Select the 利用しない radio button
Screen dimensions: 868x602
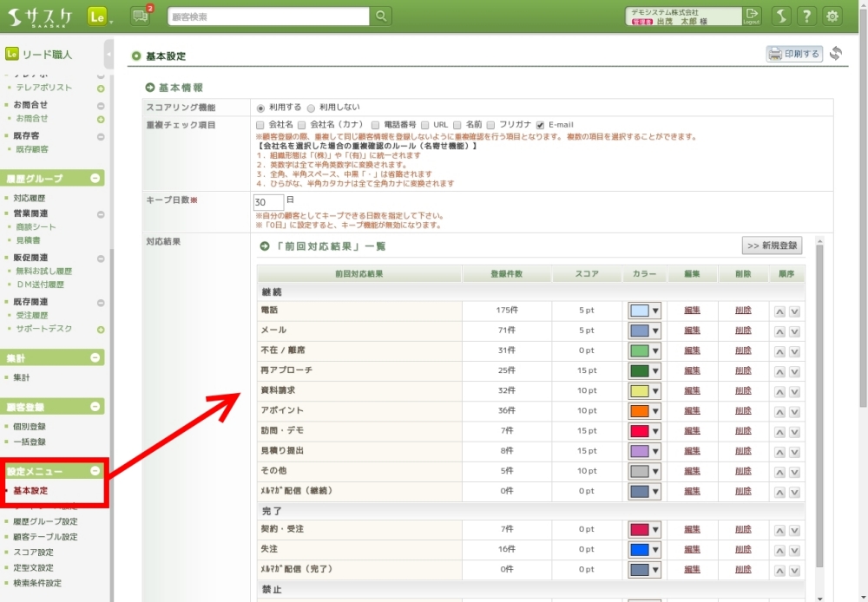pyautogui.click(x=312, y=108)
